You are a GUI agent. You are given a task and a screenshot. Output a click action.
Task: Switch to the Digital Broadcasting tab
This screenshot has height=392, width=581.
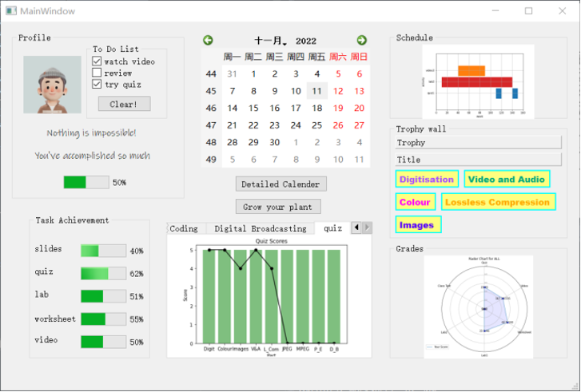[x=261, y=228]
